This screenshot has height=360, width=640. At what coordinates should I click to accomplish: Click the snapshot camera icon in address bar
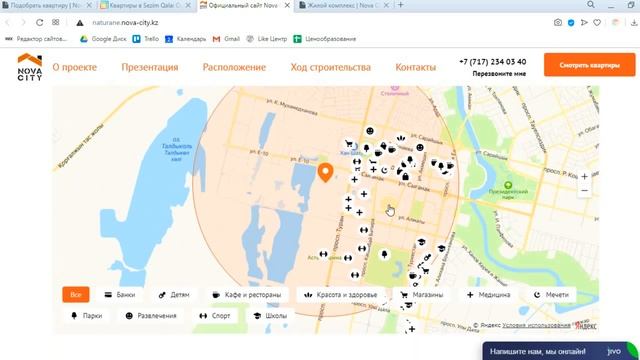[x=558, y=23]
